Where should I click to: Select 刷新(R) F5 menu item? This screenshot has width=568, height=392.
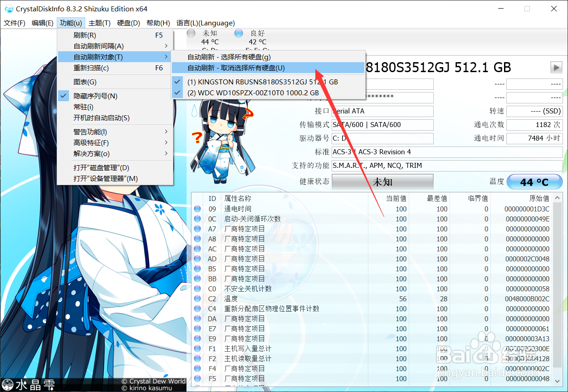115,35
